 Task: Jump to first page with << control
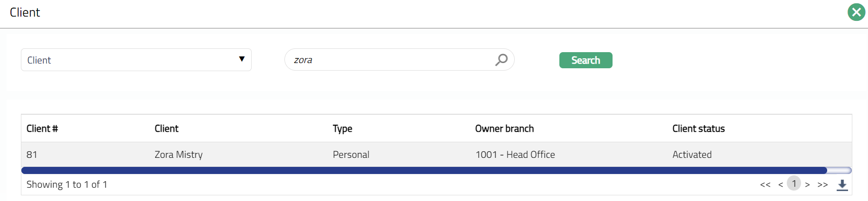tap(765, 184)
